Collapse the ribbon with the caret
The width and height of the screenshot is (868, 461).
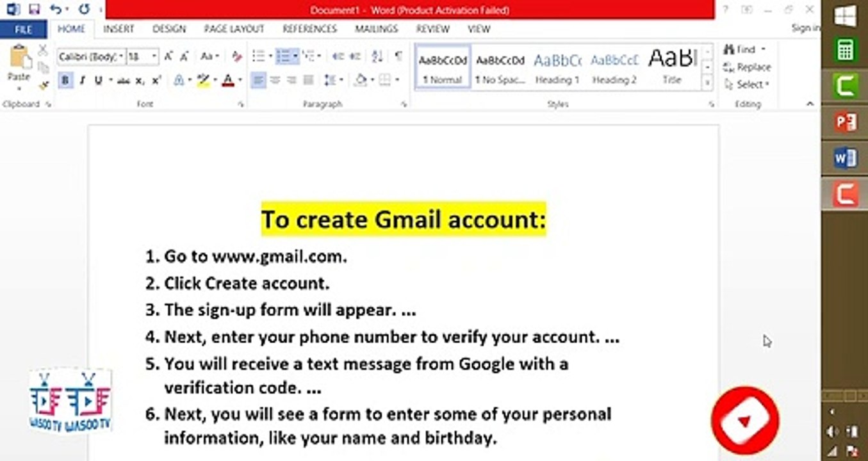(810, 104)
